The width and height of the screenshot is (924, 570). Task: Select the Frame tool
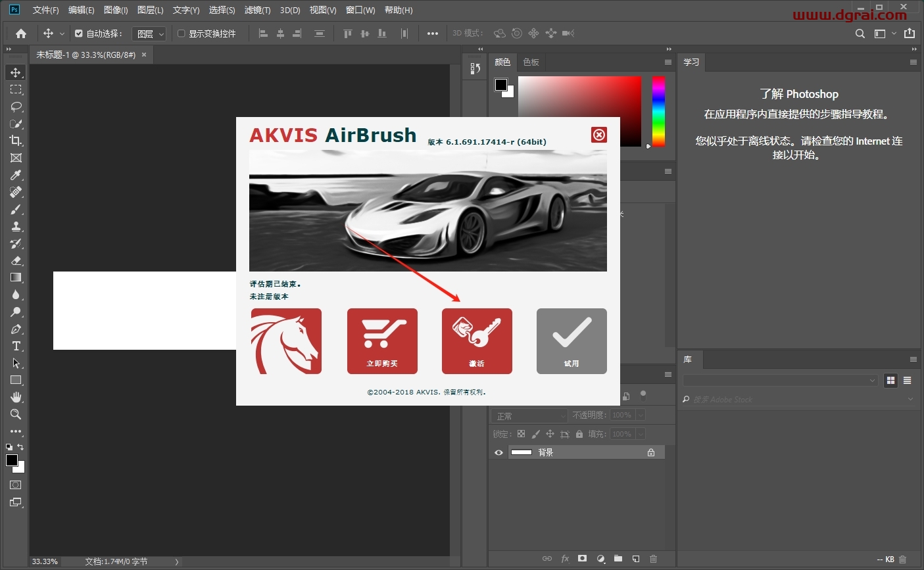(16, 158)
